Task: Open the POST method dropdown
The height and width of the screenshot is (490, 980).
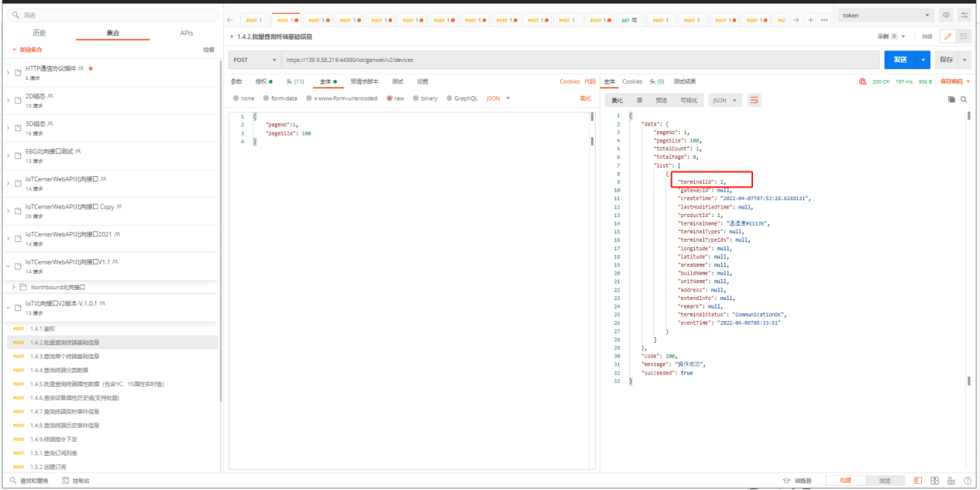Action: pyautogui.click(x=254, y=60)
